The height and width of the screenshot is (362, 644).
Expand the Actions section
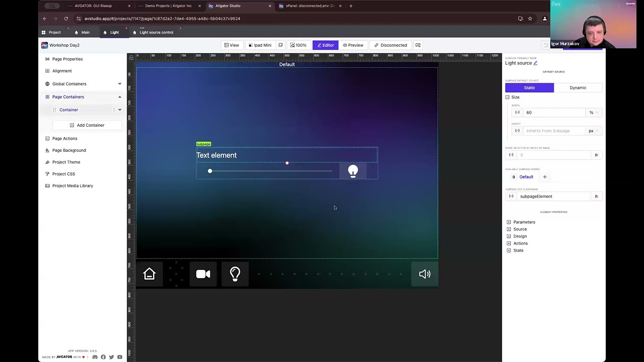point(509,243)
